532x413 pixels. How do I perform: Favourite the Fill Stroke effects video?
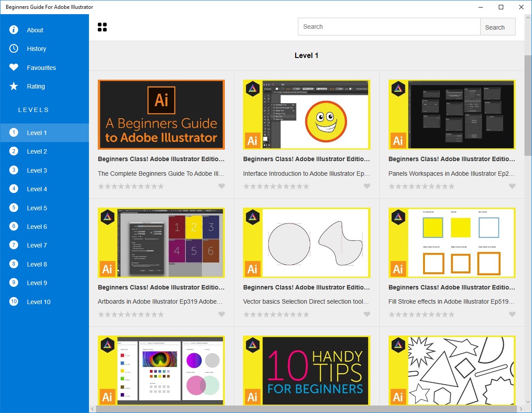point(512,314)
